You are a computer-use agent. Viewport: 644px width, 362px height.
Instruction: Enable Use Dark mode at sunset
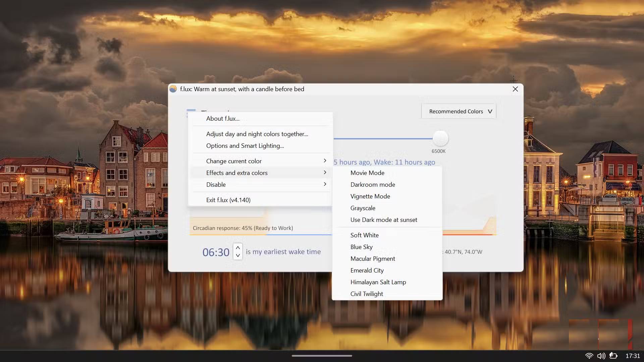point(384,220)
